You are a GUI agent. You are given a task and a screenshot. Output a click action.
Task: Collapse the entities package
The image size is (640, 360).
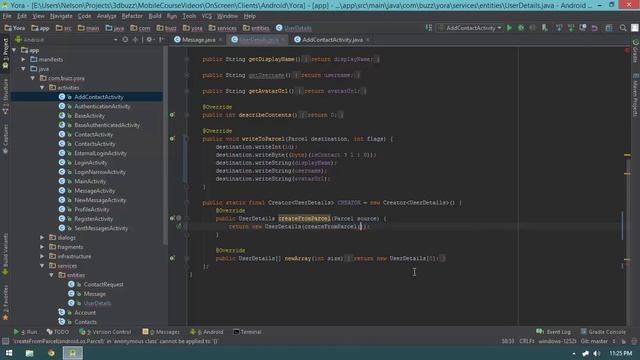(x=51, y=275)
